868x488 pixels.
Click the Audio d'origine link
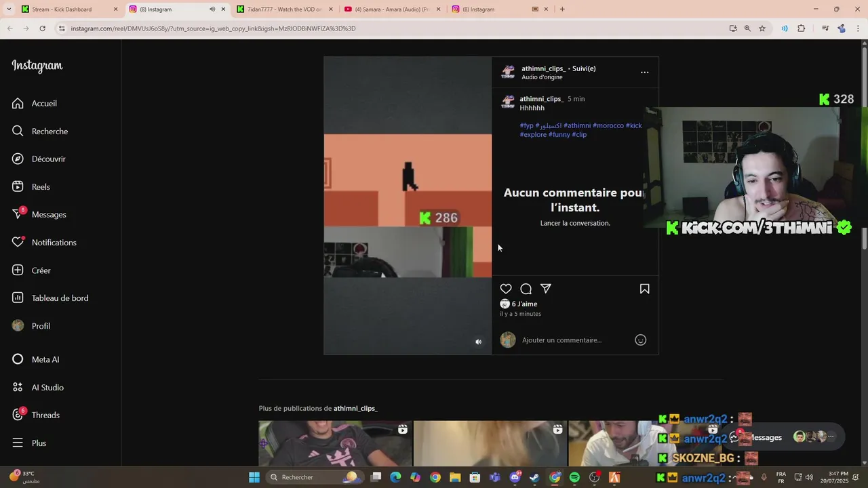pyautogui.click(x=542, y=77)
